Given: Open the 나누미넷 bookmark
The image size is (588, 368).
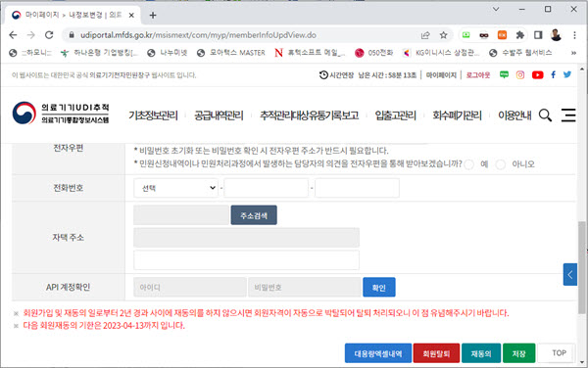Looking at the screenshot, I should tap(168, 53).
